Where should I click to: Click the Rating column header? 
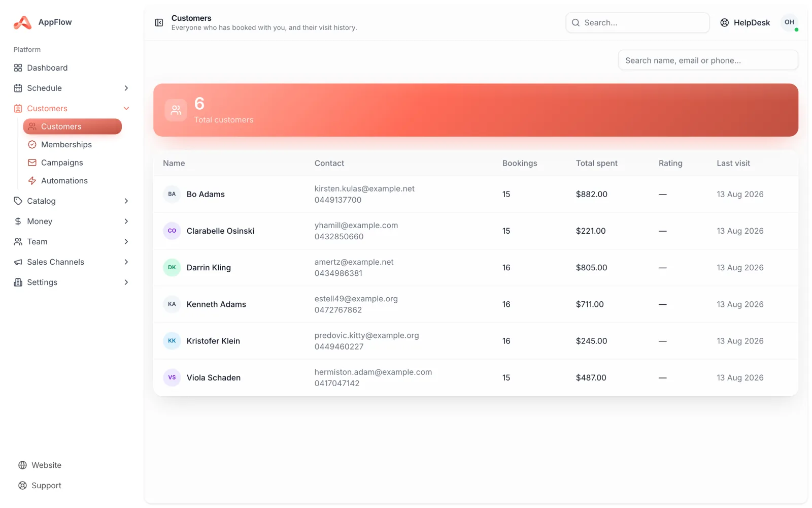pyautogui.click(x=670, y=163)
